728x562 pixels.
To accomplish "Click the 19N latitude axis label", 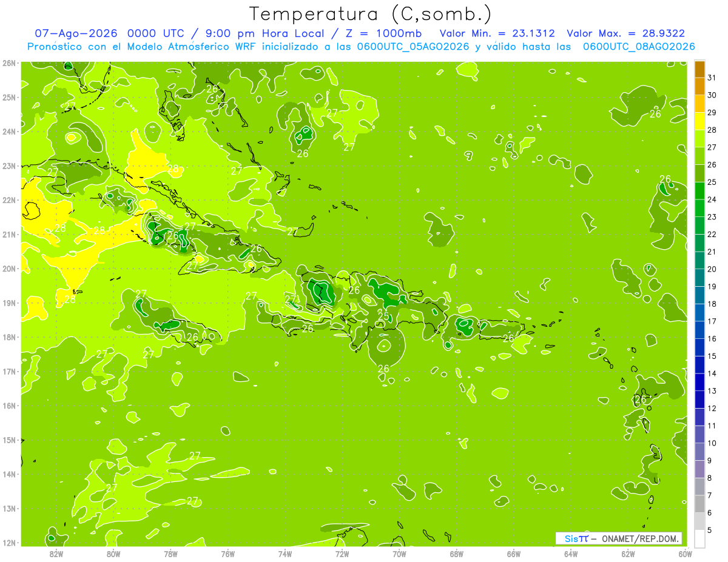I will pos(8,303).
